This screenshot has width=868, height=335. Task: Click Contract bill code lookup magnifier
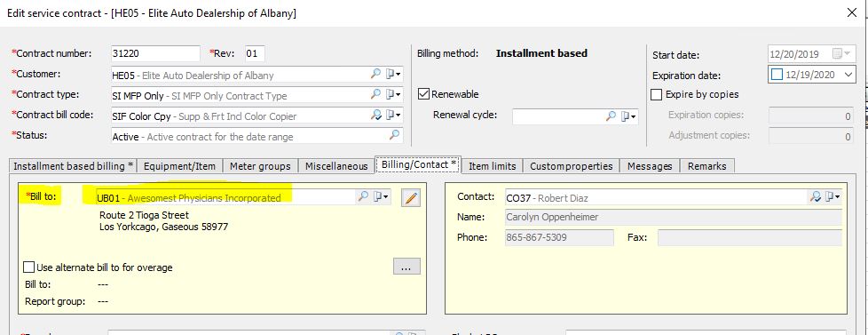(x=376, y=115)
